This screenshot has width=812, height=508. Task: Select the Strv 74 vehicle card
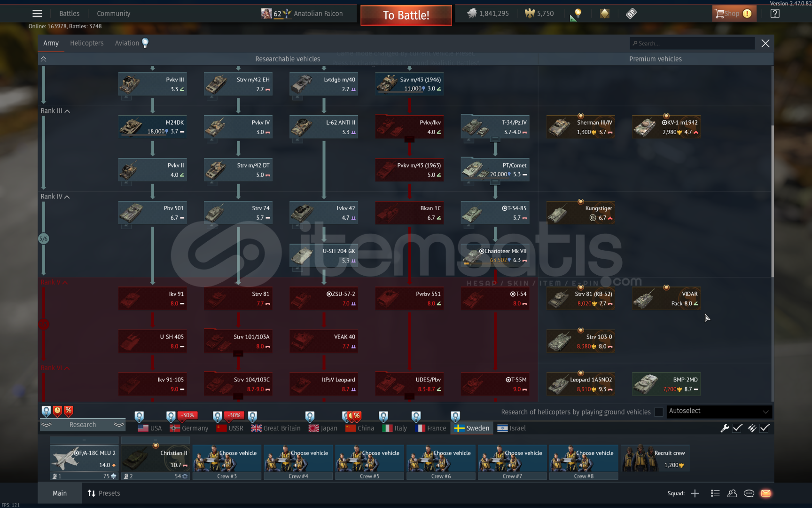pyautogui.click(x=238, y=213)
